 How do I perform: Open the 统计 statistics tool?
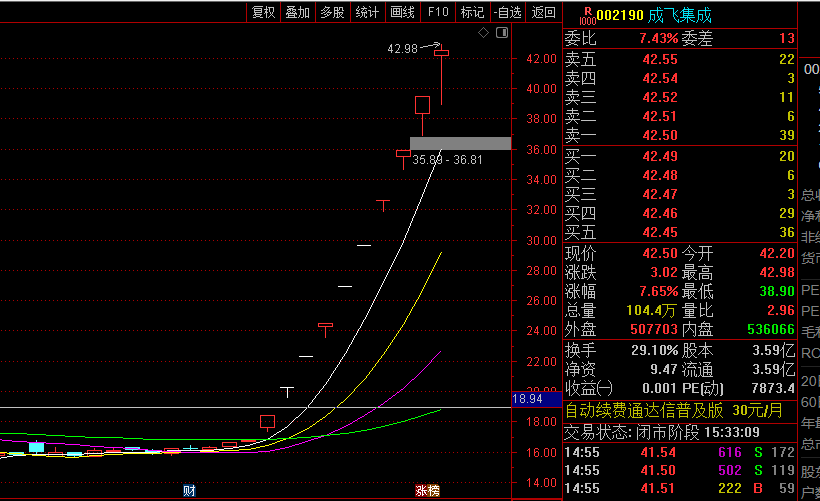click(368, 12)
